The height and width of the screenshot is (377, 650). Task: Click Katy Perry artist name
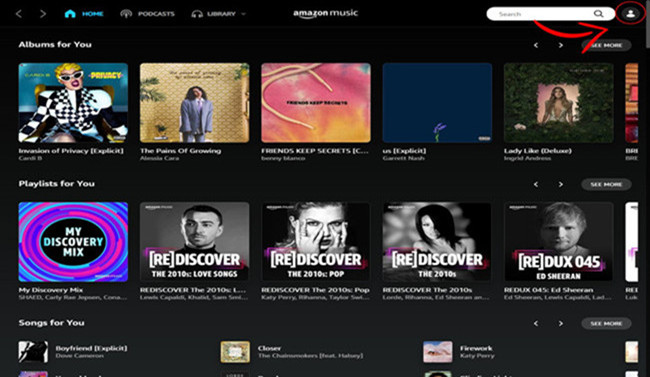477,355
